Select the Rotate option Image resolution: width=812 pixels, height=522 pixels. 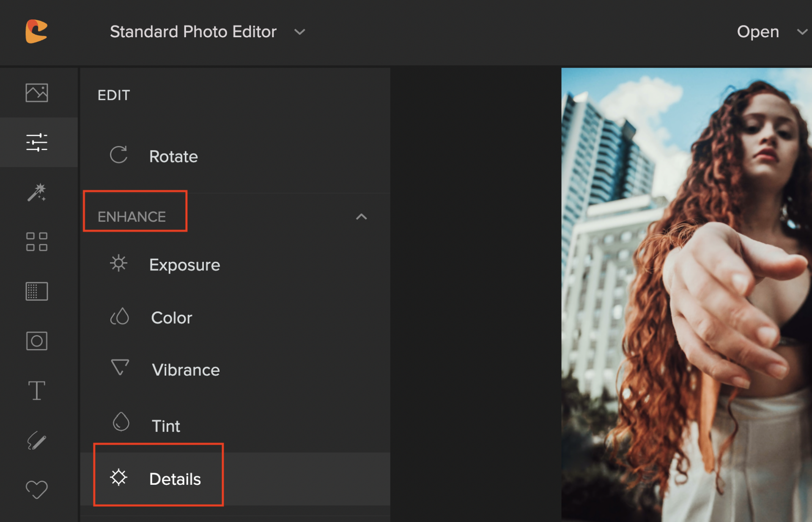173,157
